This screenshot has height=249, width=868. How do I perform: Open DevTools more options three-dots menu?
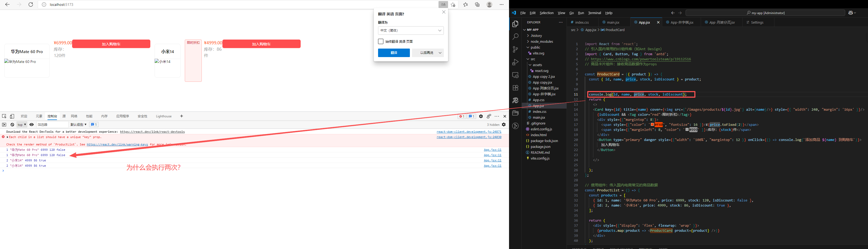[x=497, y=116]
